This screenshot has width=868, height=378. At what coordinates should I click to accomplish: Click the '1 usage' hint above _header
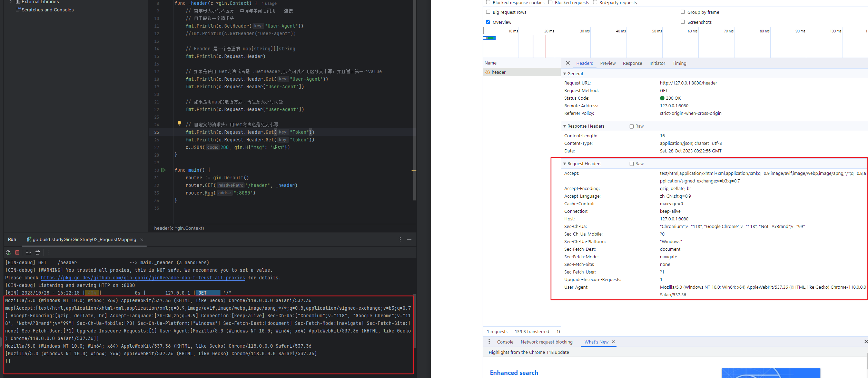pos(269,3)
